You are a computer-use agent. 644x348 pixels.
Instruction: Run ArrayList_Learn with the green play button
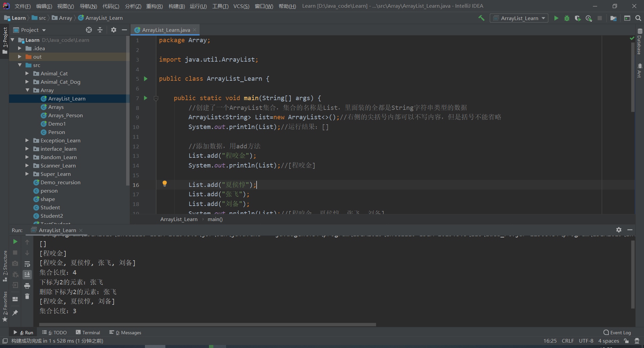(x=556, y=18)
